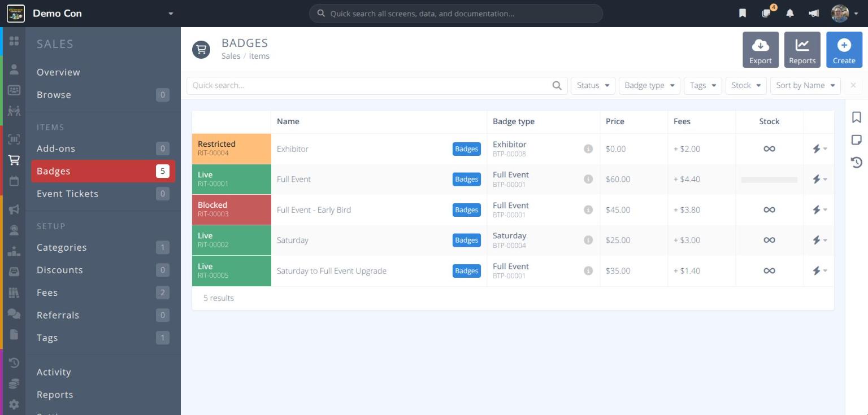Viewport: 868px width, 415px height.
Task: Click the info icon on Saturday row
Action: 588,240
